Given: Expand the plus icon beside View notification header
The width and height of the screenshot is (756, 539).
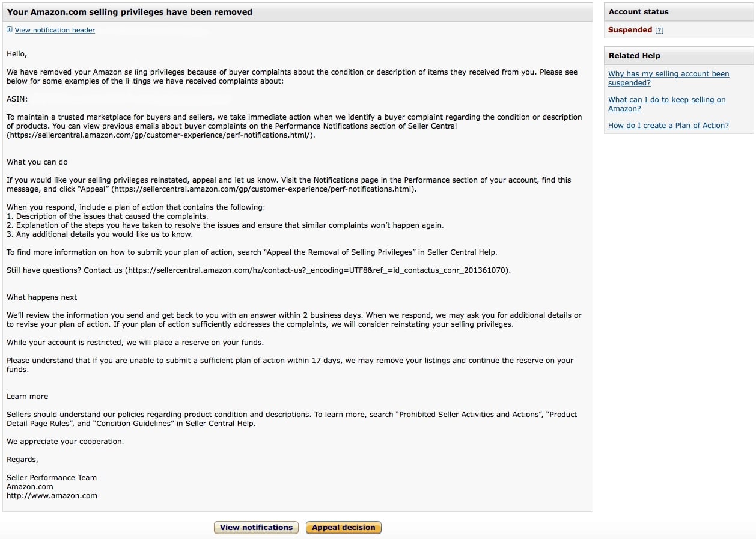Looking at the screenshot, I should [x=9, y=30].
